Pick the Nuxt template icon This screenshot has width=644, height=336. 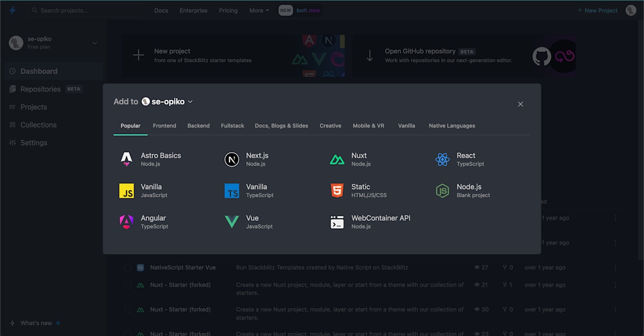337,159
